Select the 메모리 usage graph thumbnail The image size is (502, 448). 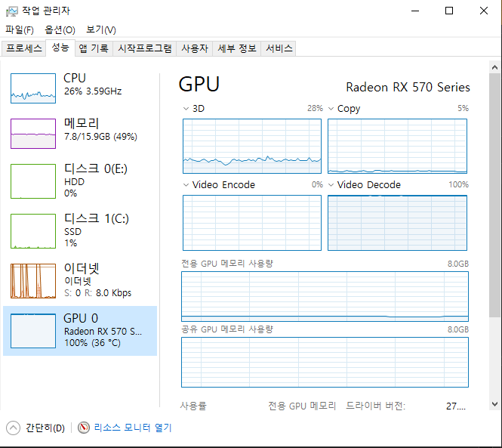(x=33, y=134)
